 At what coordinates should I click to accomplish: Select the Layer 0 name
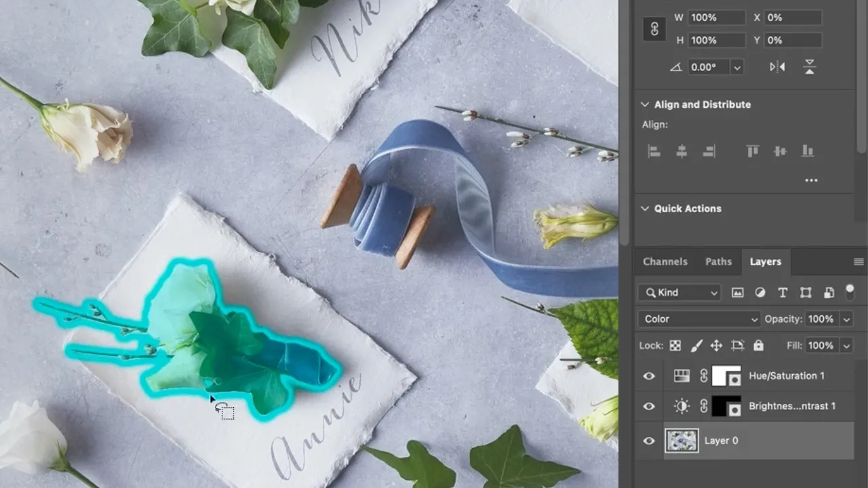(x=721, y=441)
